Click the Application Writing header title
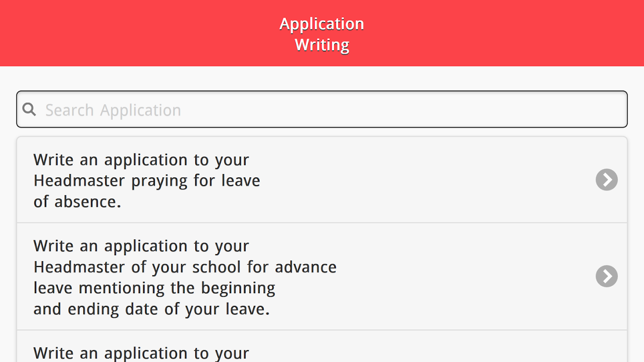644x362 pixels. pos(322,34)
